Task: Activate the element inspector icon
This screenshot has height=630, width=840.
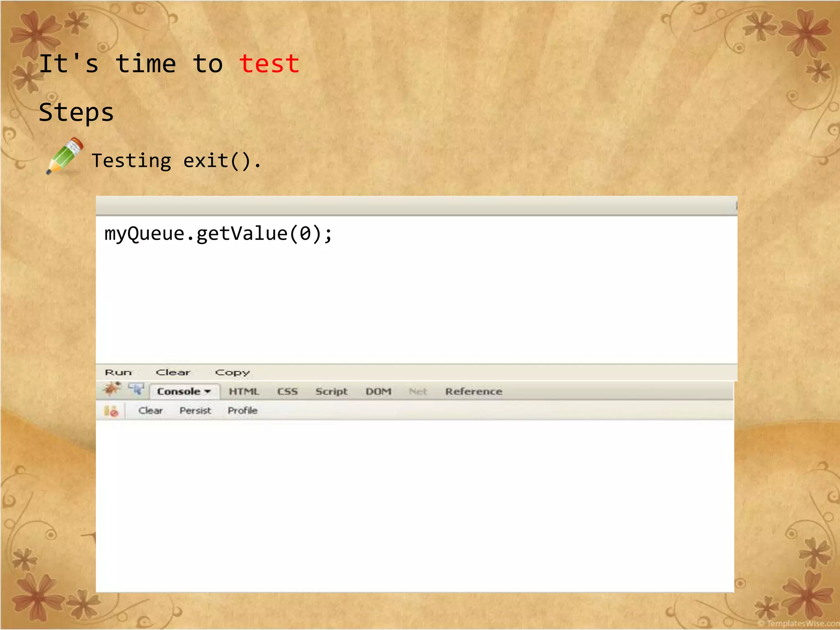Action: [x=136, y=389]
